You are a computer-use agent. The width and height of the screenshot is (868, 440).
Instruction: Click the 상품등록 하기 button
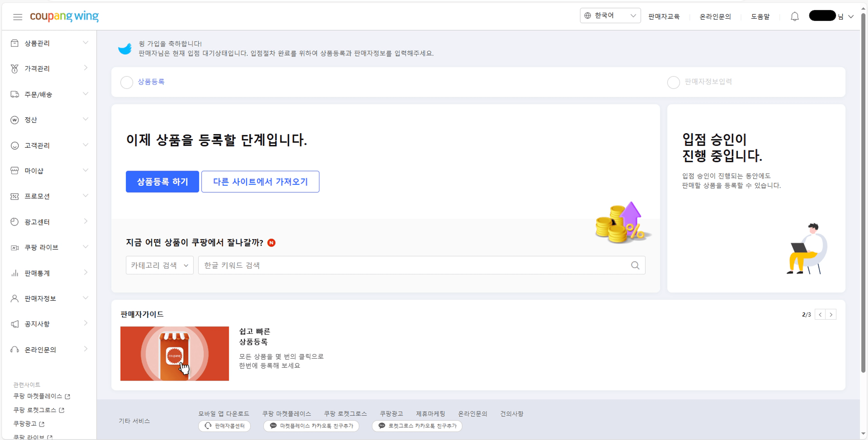[x=163, y=182]
